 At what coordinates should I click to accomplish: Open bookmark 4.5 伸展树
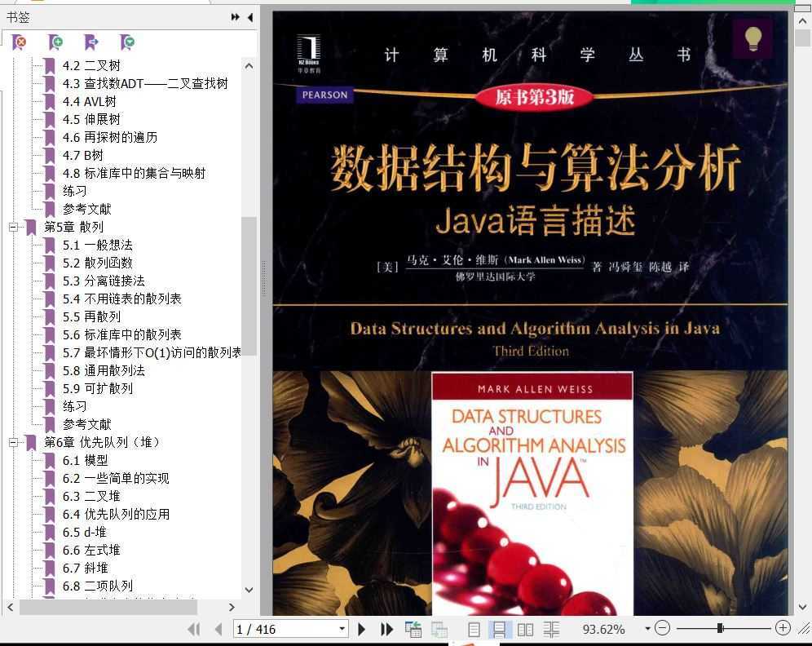pyautogui.click(x=91, y=119)
